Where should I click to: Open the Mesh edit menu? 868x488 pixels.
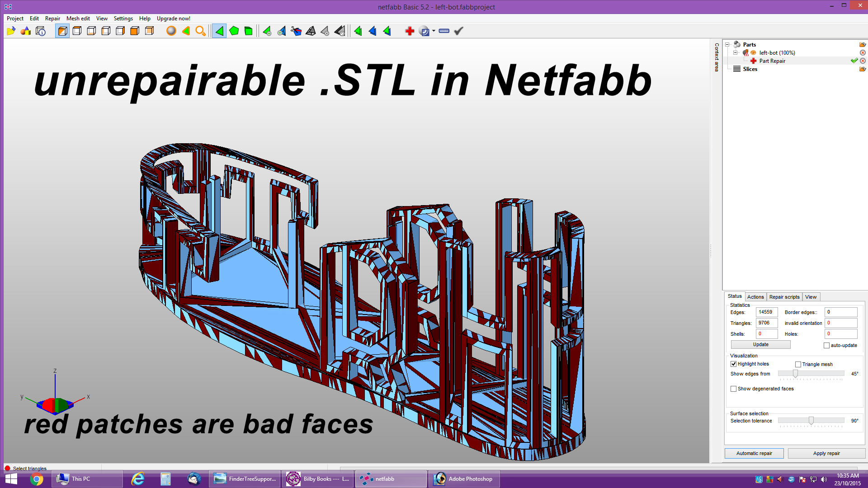point(78,19)
